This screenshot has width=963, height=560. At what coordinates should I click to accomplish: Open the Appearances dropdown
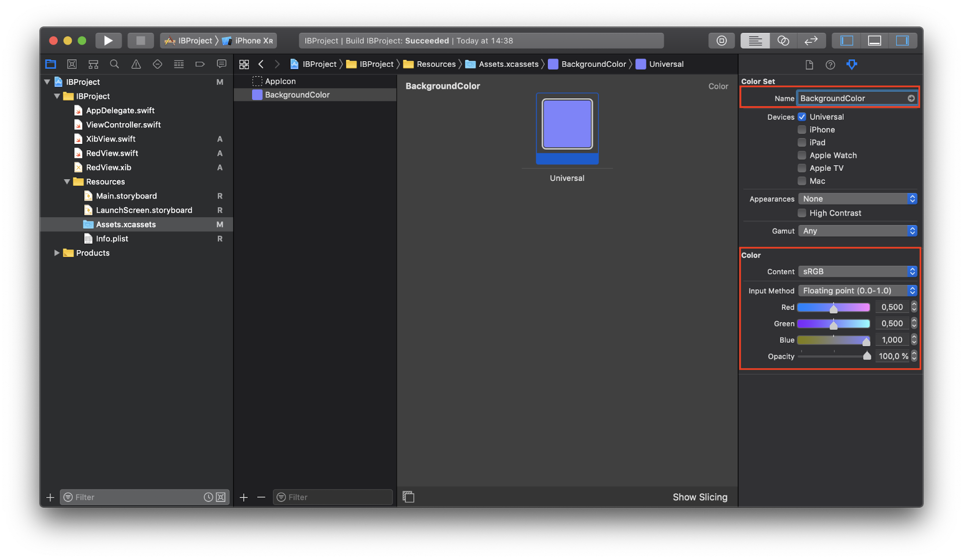click(857, 199)
